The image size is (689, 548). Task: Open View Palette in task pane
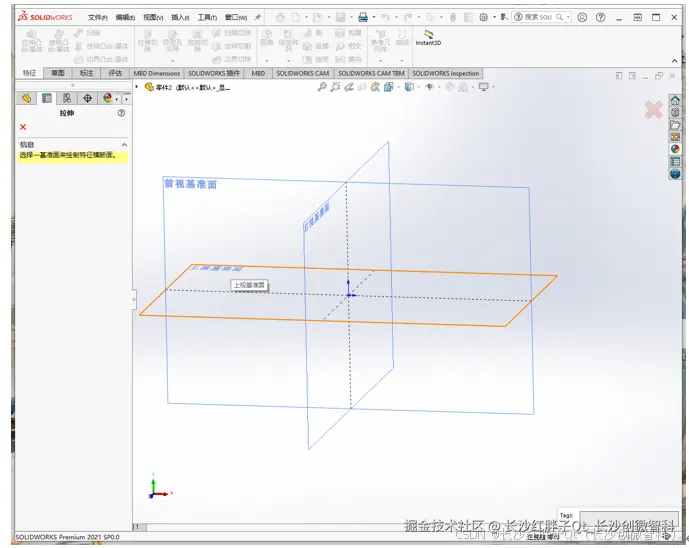click(x=675, y=137)
